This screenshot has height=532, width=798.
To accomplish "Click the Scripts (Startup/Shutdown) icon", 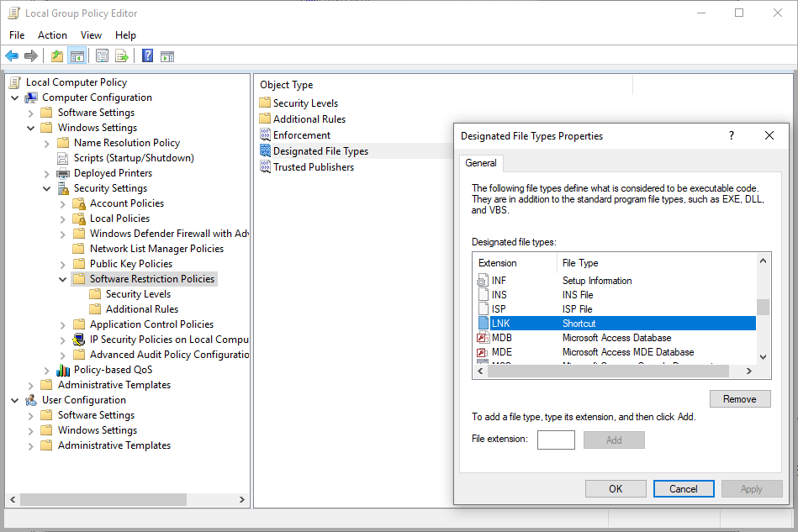I will tap(62, 158).
